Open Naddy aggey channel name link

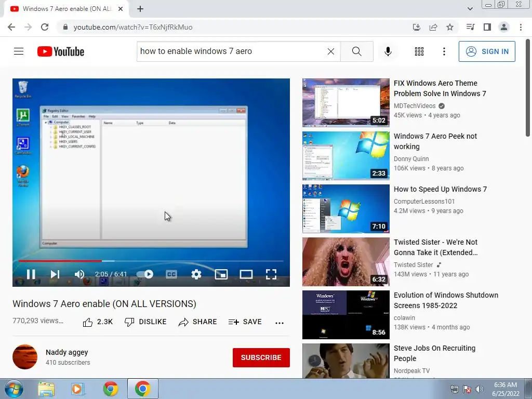pyautogui.click(x=67, y=353)
